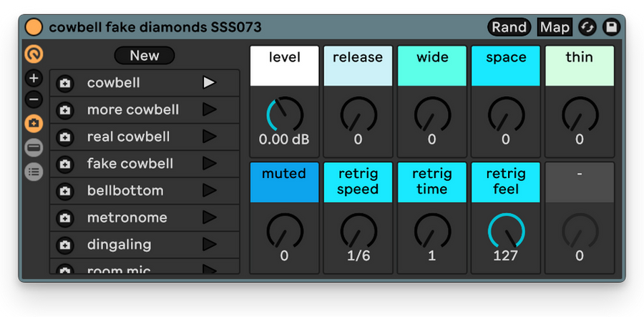Click the cyan space macro label
Image resolution: width=644 pixels, height=317 pixels.
click(506, 66)
